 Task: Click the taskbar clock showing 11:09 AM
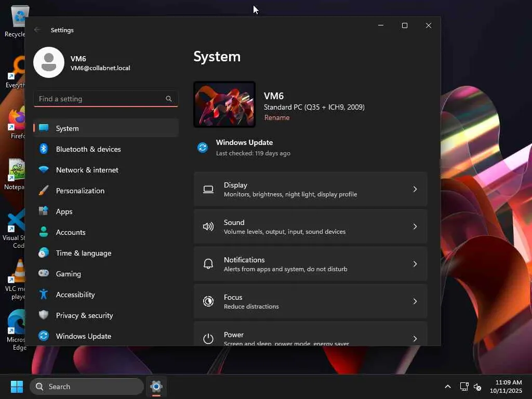tap(509, 382)
